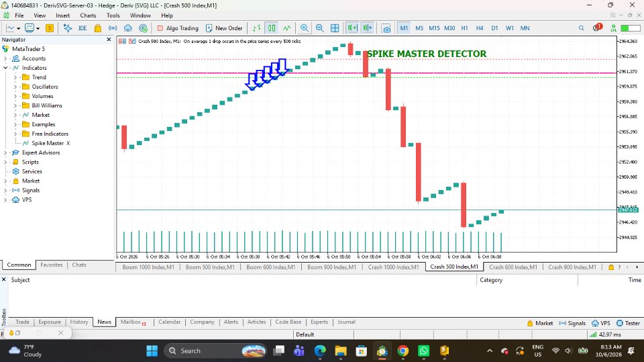This screenshot has height=362, width=644.
Task: Click the New Order button
Action: (224, 28)
